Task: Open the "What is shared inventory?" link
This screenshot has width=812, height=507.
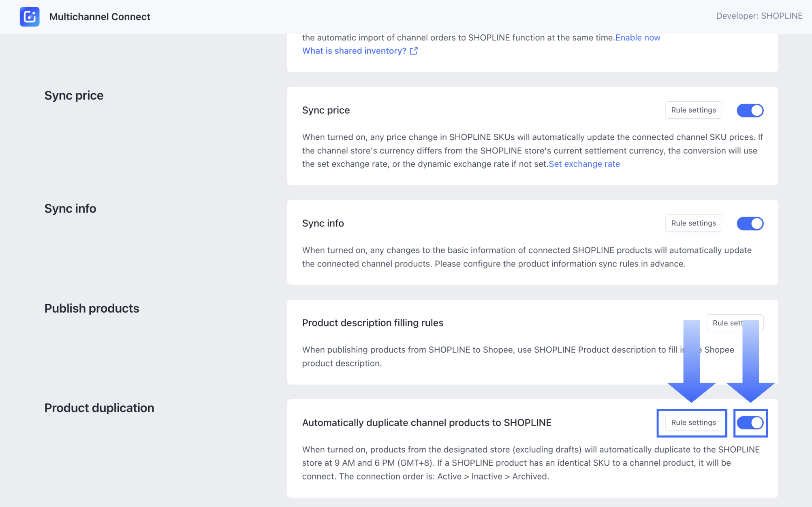Action: coord(354,51)
